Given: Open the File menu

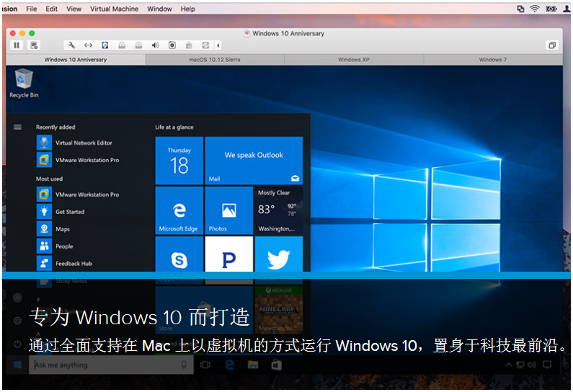Looking at the screenshot, I should click(32, 9).
